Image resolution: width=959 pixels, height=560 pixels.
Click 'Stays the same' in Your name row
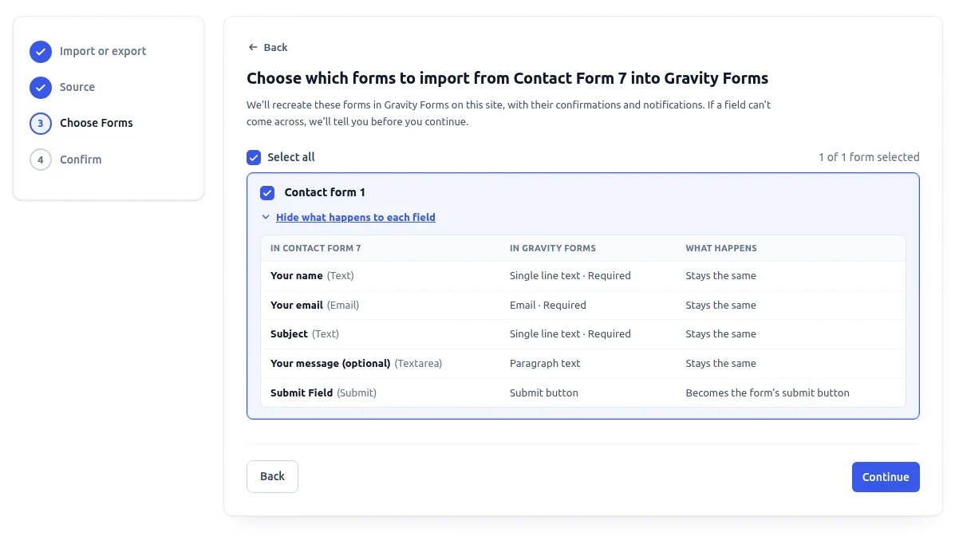click(720, 276)
